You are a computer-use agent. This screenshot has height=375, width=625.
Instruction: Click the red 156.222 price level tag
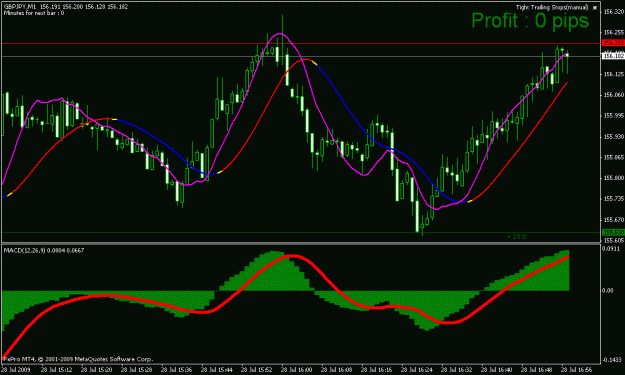(613, 43)
